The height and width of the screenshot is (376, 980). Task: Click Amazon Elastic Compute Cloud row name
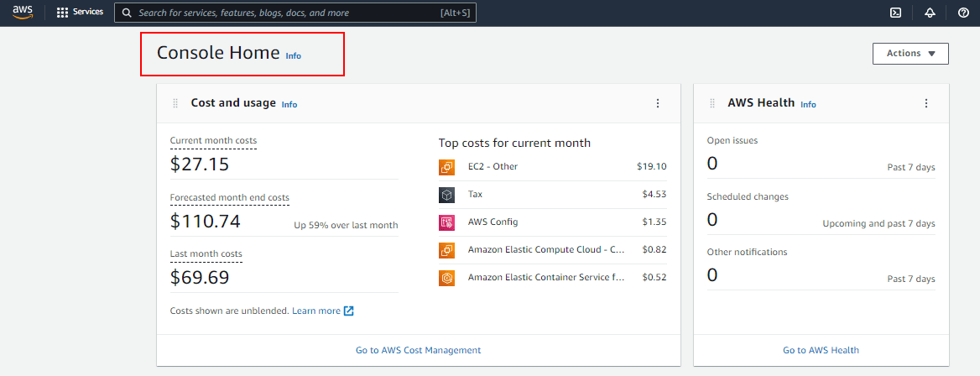546,249
